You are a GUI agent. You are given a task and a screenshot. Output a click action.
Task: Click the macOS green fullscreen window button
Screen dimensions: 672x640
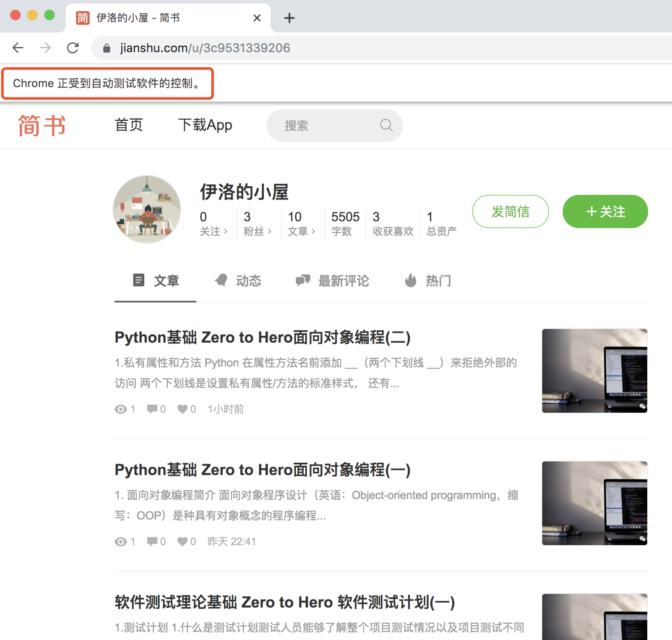[x=50, y=15]
